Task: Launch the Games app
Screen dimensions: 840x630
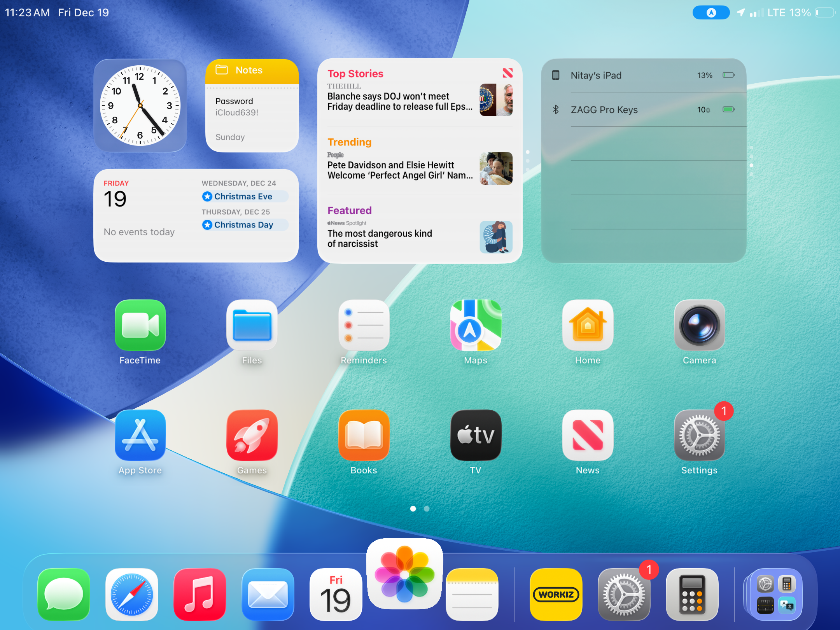Action: (252, 435)
